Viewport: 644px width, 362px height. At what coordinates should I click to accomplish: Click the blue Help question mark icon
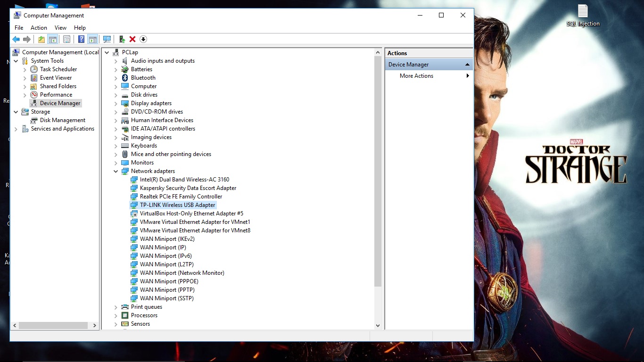pos(81,39)
